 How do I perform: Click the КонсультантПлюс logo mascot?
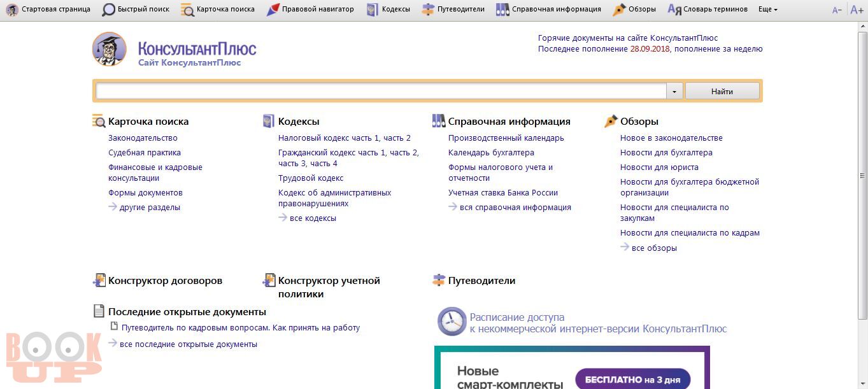coord(109,49)
